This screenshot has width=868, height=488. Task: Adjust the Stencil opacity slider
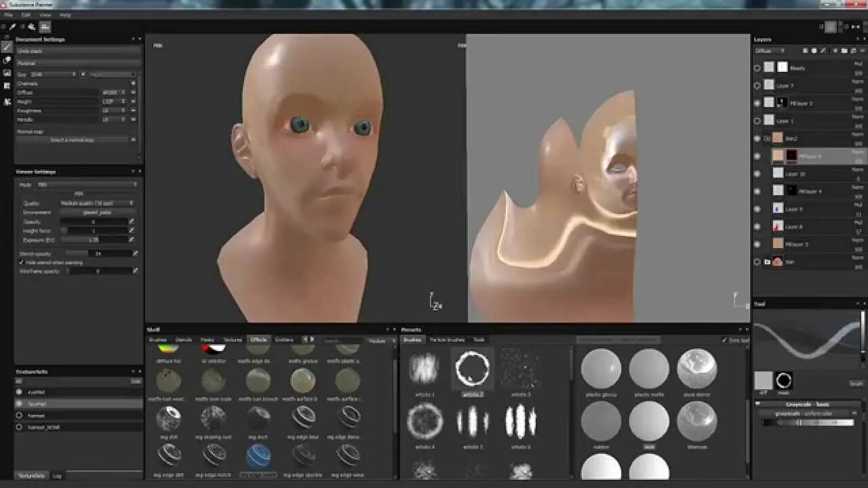point(99,253)
